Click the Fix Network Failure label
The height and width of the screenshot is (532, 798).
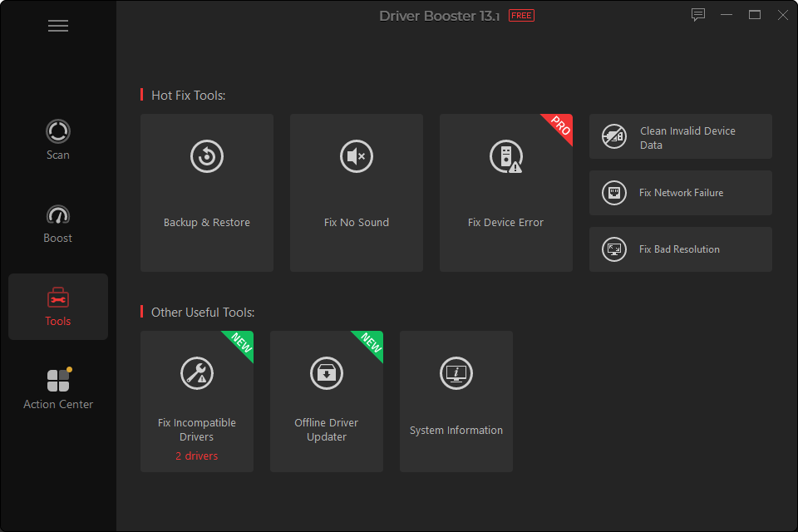pos(681,193)
